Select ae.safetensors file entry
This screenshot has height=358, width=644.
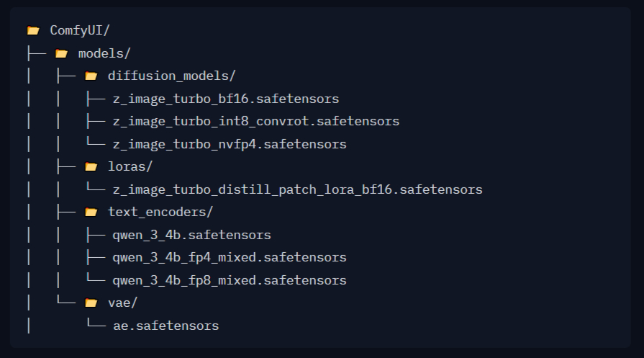click(166, 326)
